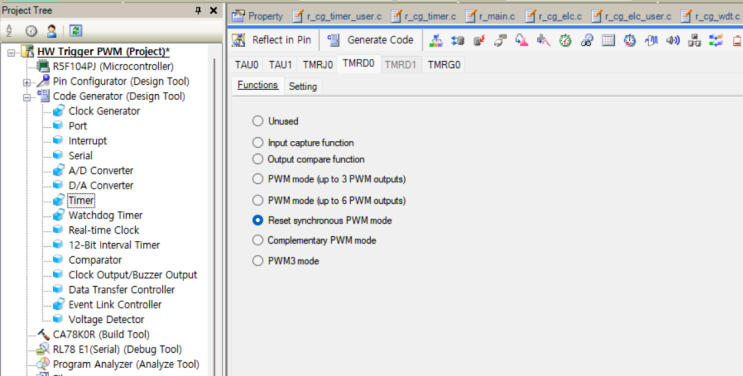The height and width of the screenshot is (376, 743).
Task: Select Input capture function option
Action: (257, 142)
